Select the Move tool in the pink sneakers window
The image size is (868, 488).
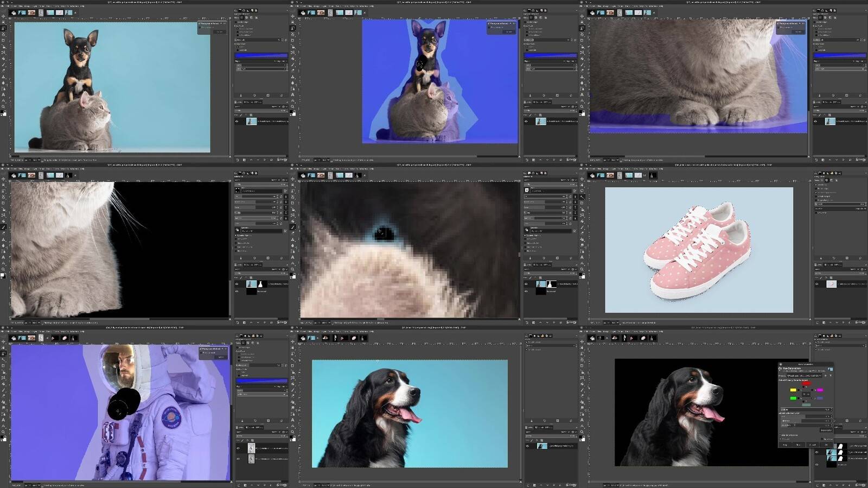(x=582, y=179)
